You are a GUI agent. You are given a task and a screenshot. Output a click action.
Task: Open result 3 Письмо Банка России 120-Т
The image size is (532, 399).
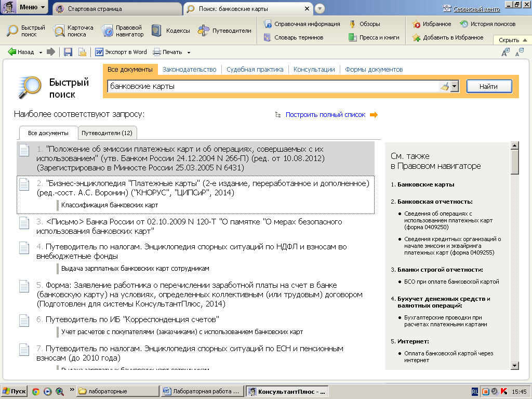(189, 227)
